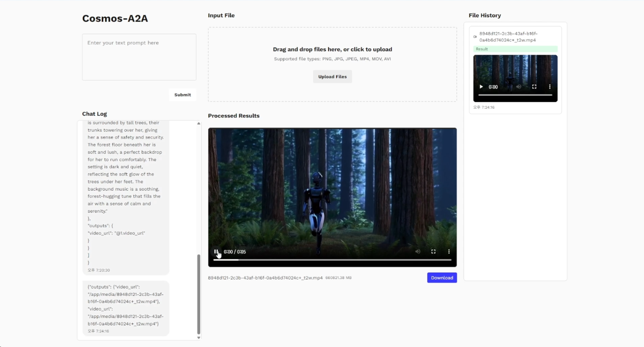
Task: Open fullscreen for the File History video
Action: tap(534, 87)
